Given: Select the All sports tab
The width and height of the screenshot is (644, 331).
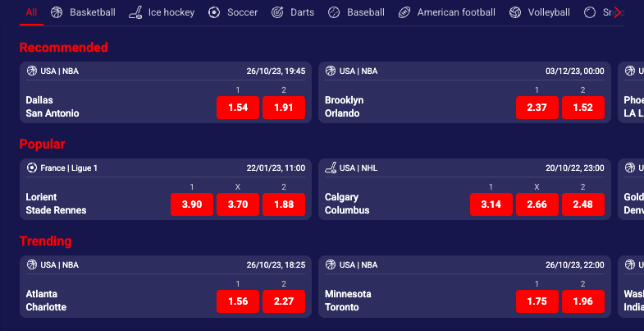Looking at the screenshot, I should click(30, 12).
